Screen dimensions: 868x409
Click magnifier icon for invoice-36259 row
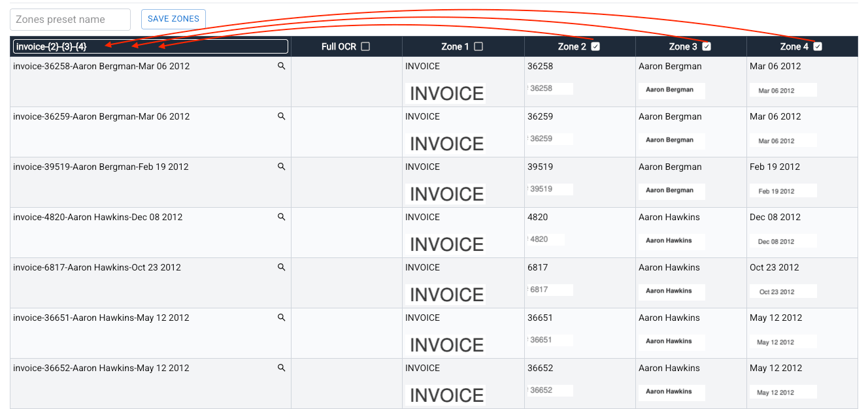(x=282, y=116)
